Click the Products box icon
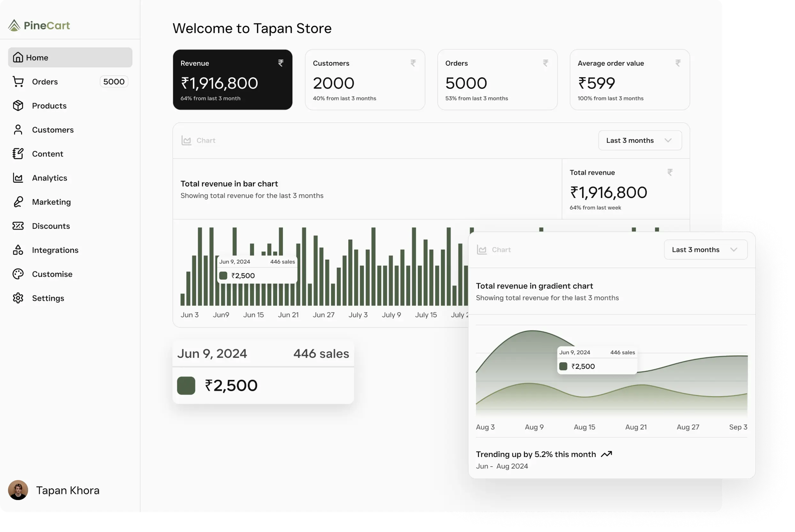 click(x=18, y=105)
